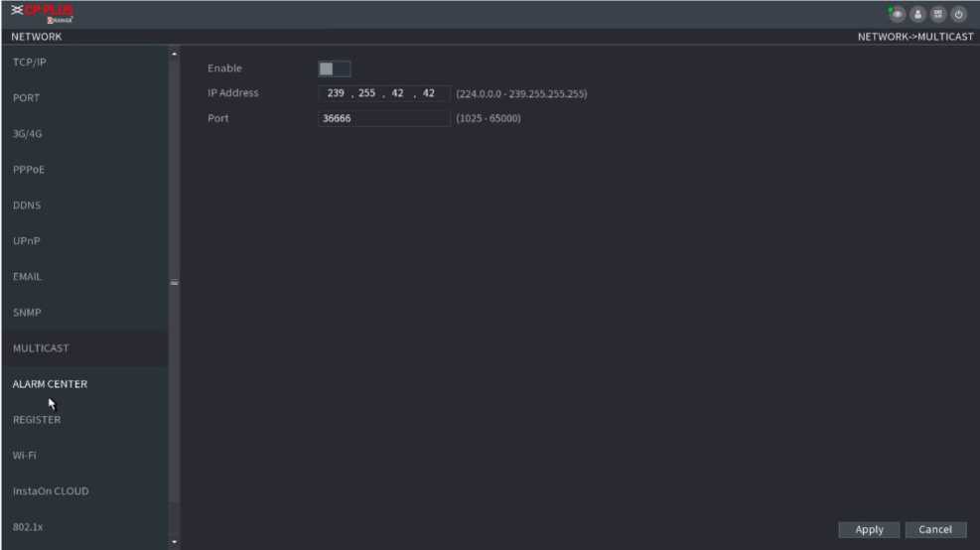Open live view via the eye icon
Viewport: 980px width, 550px height.
pos(898,14)
